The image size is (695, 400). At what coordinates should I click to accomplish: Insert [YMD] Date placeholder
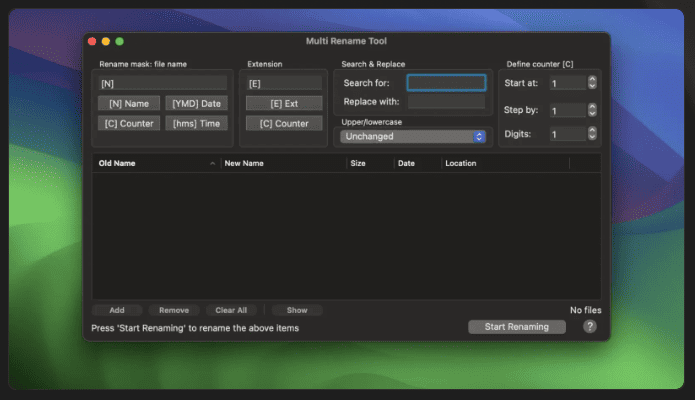tap(196, 103)
